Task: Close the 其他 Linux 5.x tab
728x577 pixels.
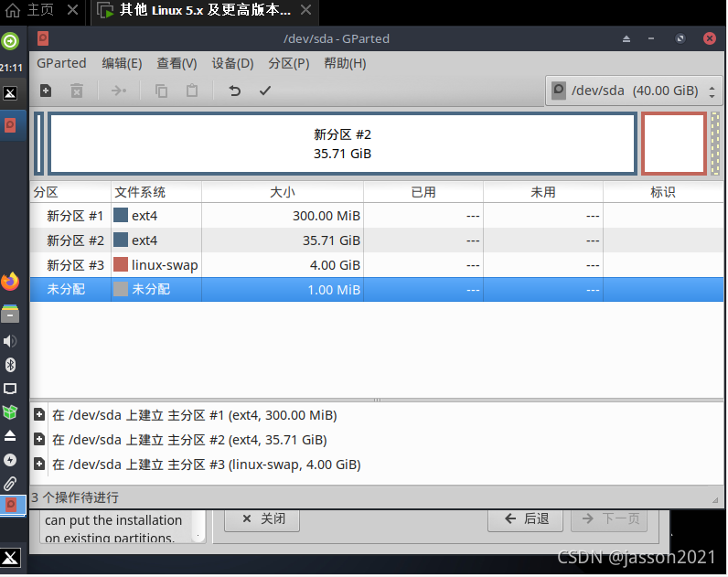Action: [x=305, y=10]
